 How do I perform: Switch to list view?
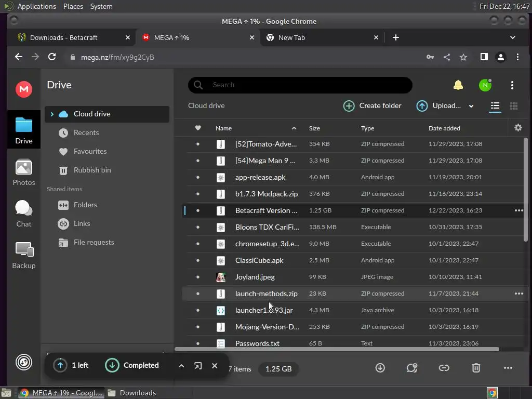coord(495,106)
